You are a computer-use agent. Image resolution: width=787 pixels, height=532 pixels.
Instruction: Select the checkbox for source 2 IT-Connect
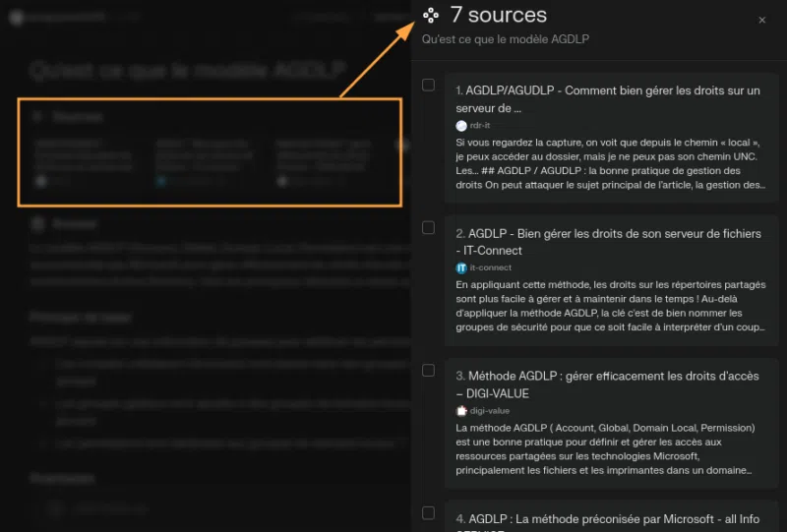(x=428, y=227)
